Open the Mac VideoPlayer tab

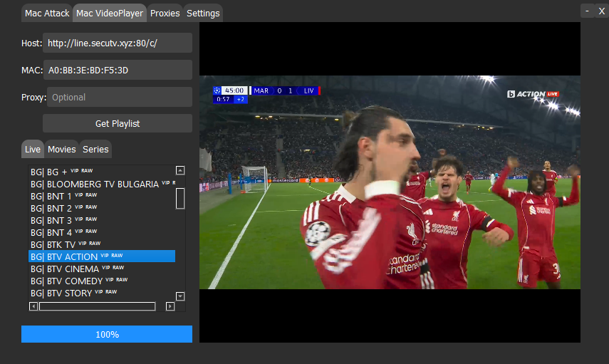tap(110, 14)
